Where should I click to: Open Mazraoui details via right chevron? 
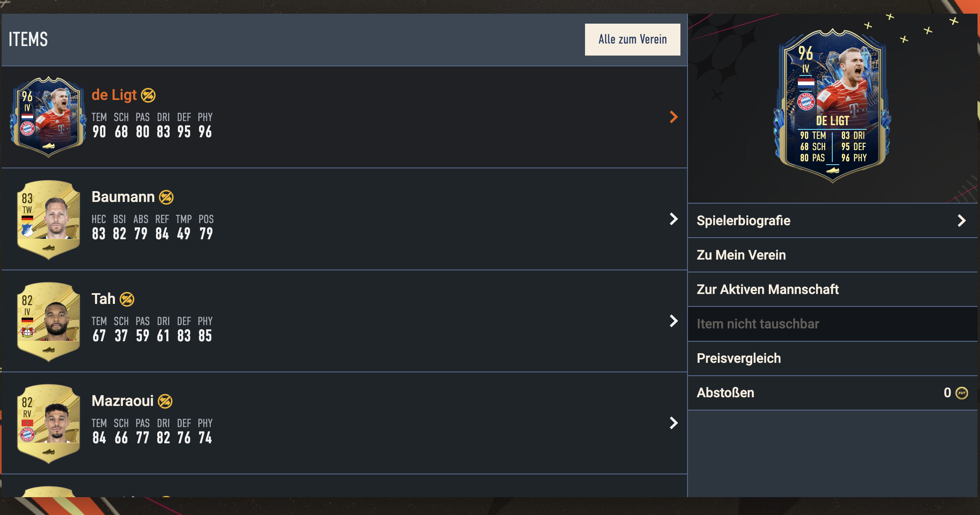674,423
